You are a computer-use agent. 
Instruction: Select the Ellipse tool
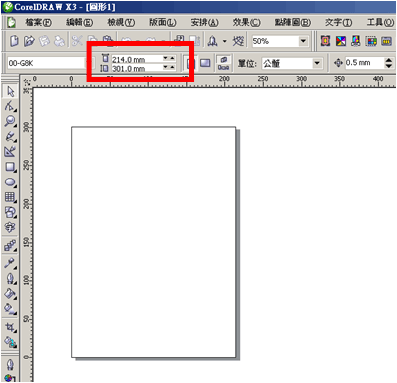(10, 182)
